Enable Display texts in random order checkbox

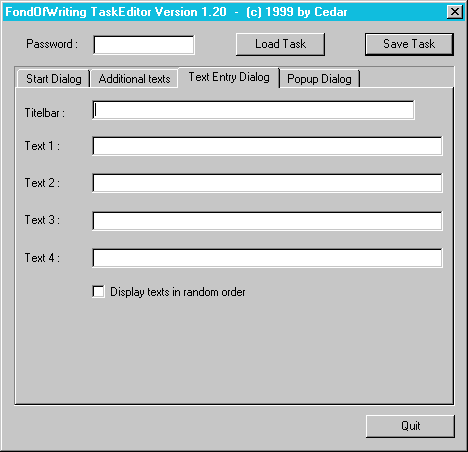[98, 292]
